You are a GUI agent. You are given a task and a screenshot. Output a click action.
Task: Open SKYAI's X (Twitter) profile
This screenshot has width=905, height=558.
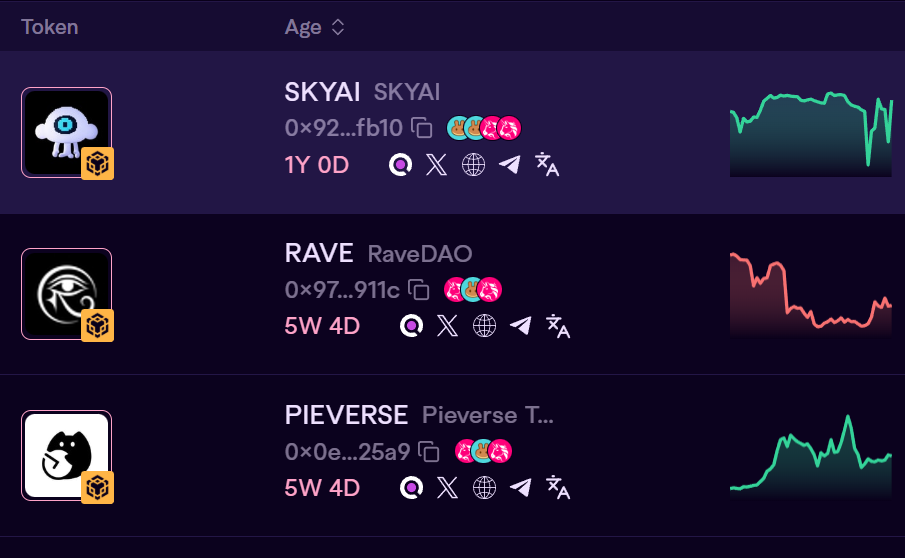click(x=436, y=164)
